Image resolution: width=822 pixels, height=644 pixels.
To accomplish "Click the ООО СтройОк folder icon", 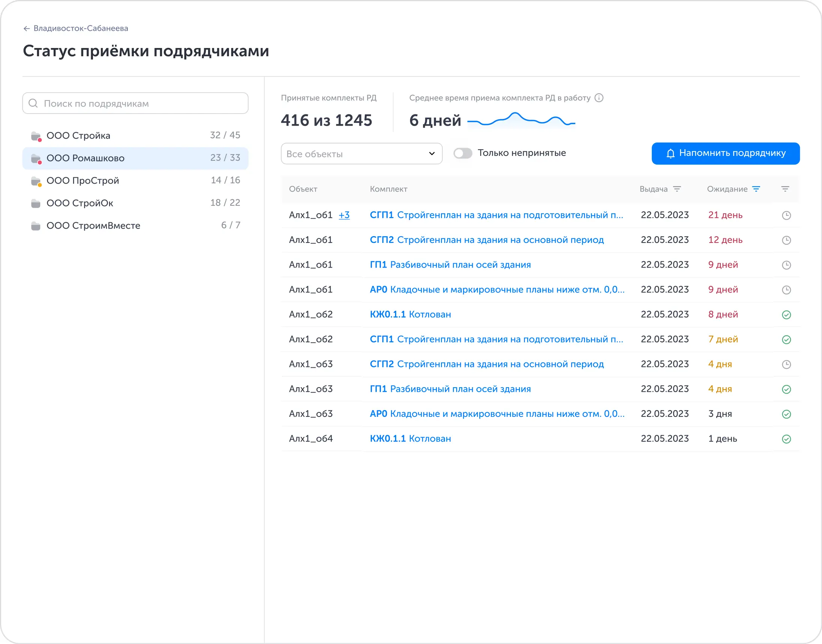I will click(36, 204).
